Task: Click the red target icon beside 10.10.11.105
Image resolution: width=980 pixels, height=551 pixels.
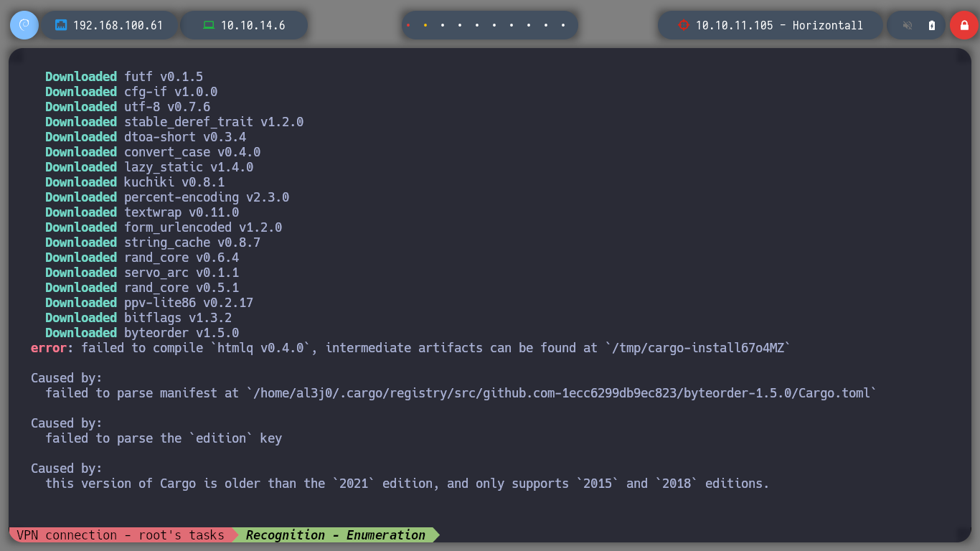Action: 683,25
